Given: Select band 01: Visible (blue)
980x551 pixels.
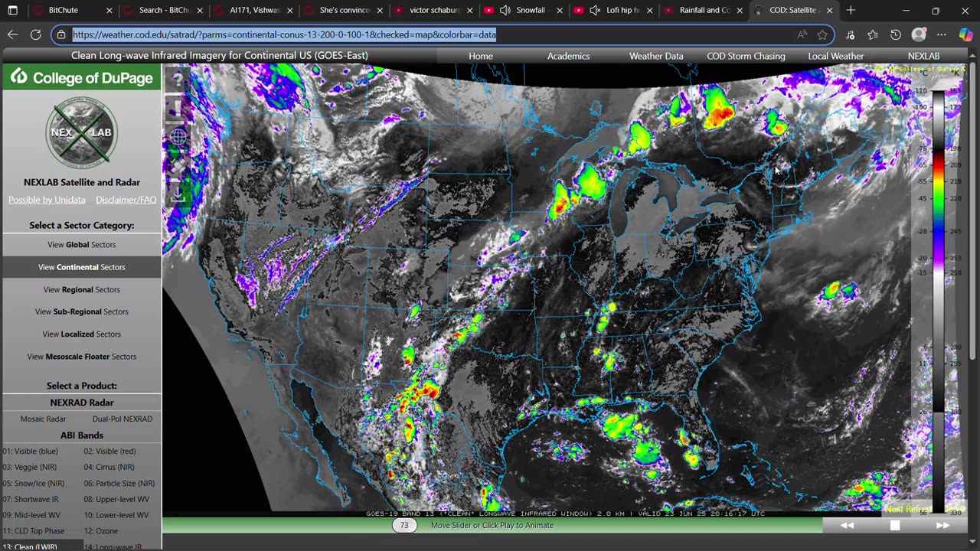Looking at the screenshot, I should click(x=30, y=451).
